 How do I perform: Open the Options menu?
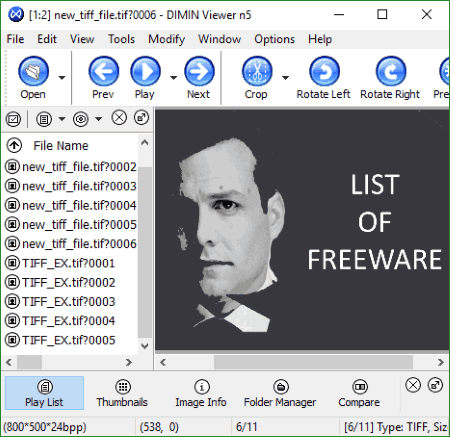(275, 39)
